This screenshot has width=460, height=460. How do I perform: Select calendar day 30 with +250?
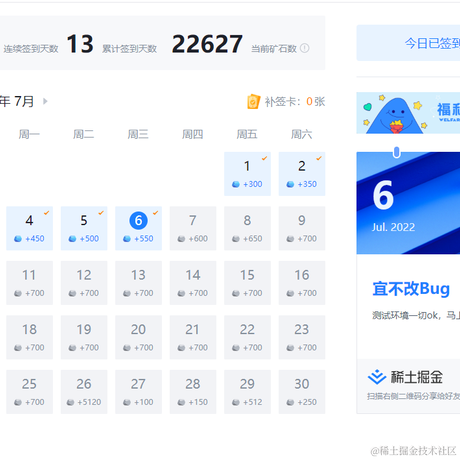[x=302, y=392]
